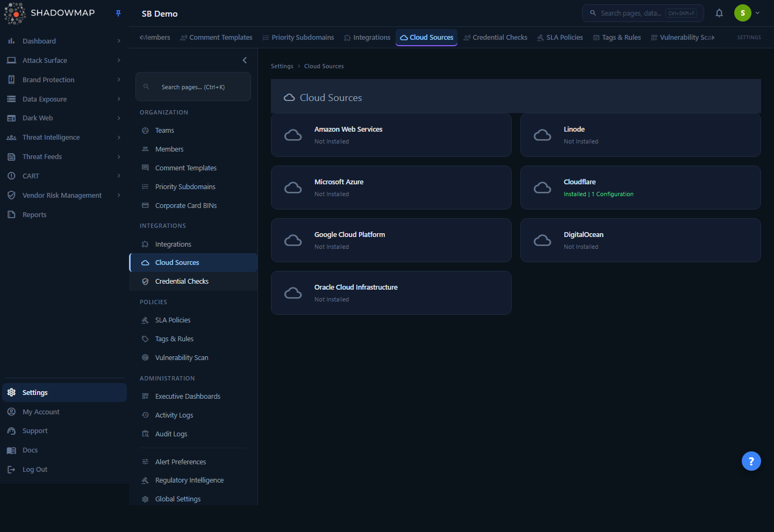Switch to the SLA Policies tab
Viewport: 774px width, 532px height.
point(560,38)
